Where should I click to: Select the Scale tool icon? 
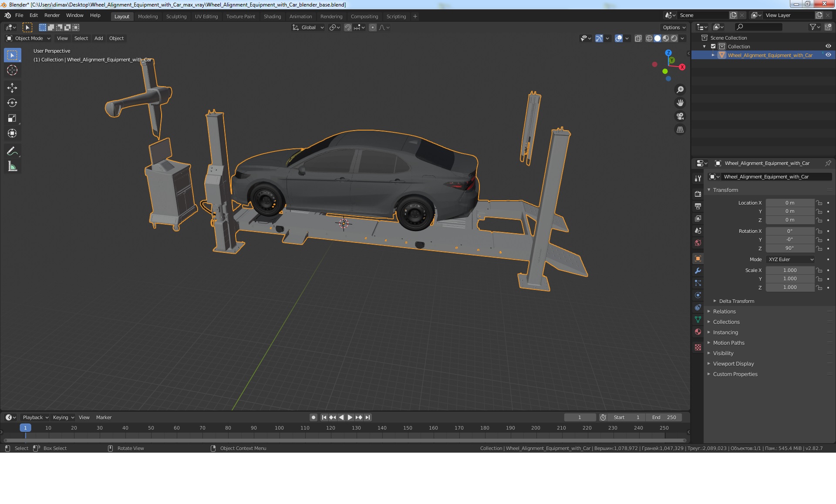click(x=12, y=118)
